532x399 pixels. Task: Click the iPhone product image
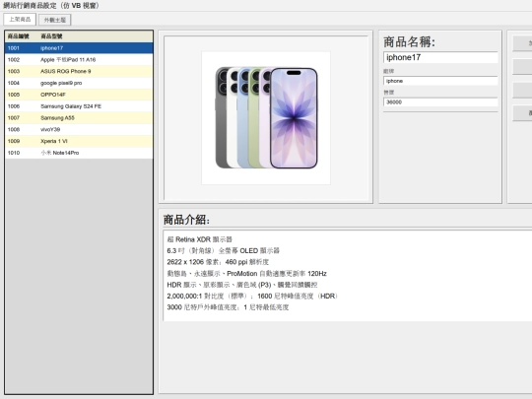pos(266,118)
